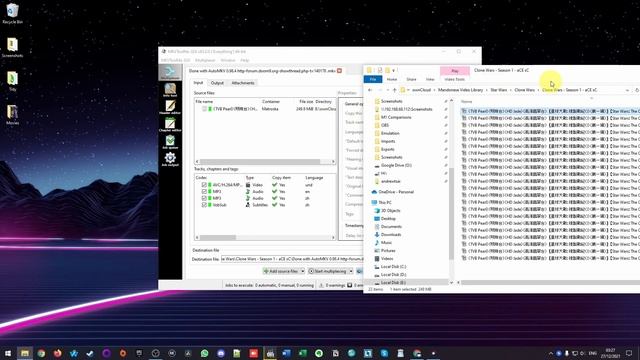
Task: Open the Chapter editor tool
Action: click(170, 124)
